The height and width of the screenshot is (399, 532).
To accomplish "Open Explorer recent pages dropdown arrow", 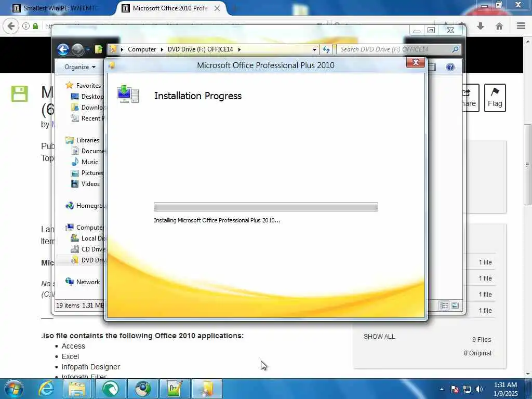I will coord(88,49).
